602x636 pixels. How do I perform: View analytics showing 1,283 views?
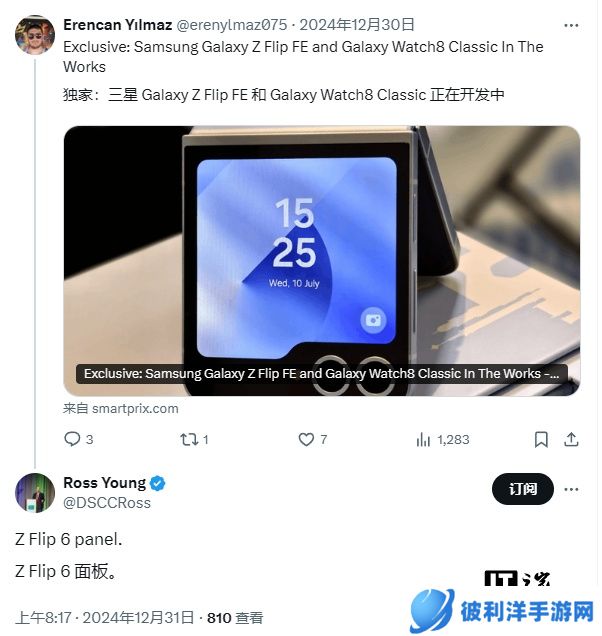coord(443,439)
